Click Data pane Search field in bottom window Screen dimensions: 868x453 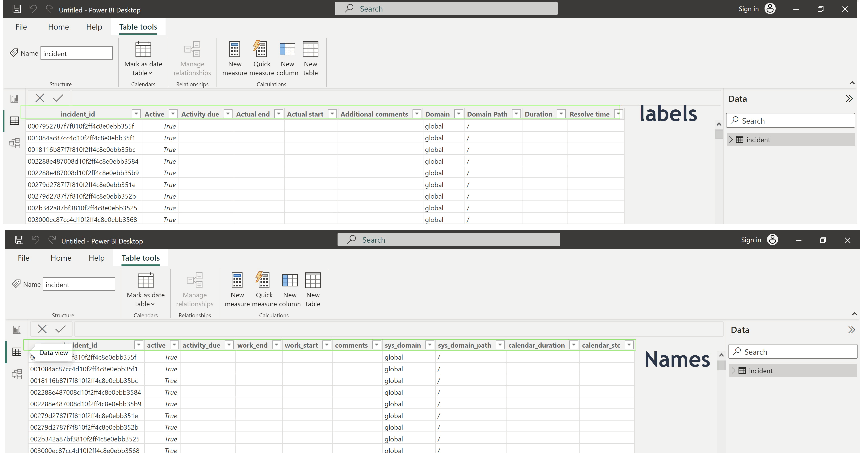(793, 352)
